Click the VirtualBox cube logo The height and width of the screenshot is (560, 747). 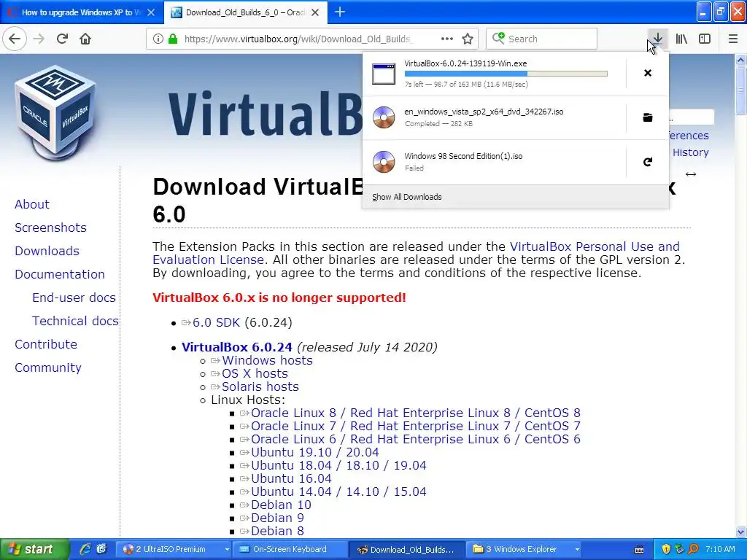point(55,113)
